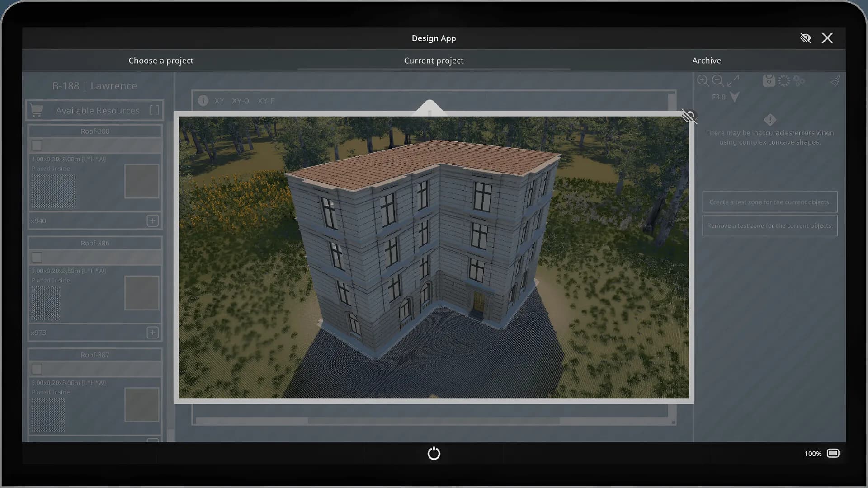868x488 pixels.
Task: Select the zoom in magnifier tool
Action: point(703,81)
